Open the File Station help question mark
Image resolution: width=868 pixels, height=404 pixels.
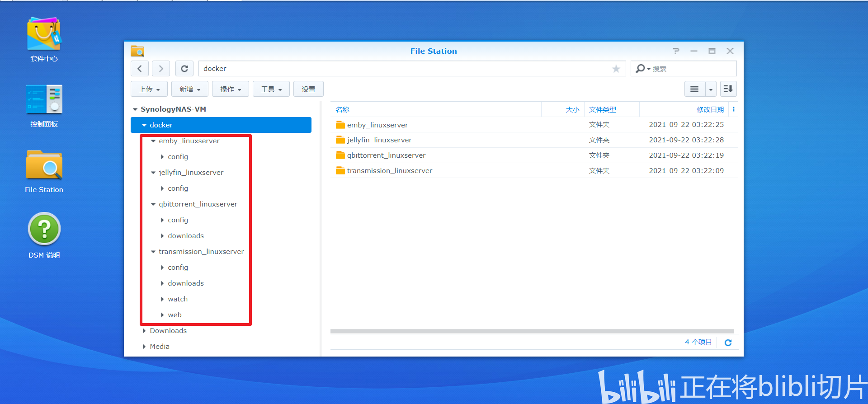point(676,51)
